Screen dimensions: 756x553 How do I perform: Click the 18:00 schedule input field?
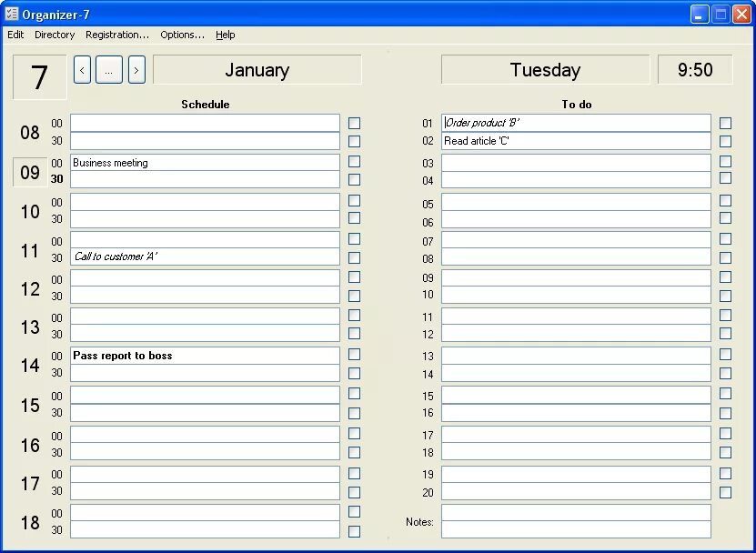(x=205, y=512)
